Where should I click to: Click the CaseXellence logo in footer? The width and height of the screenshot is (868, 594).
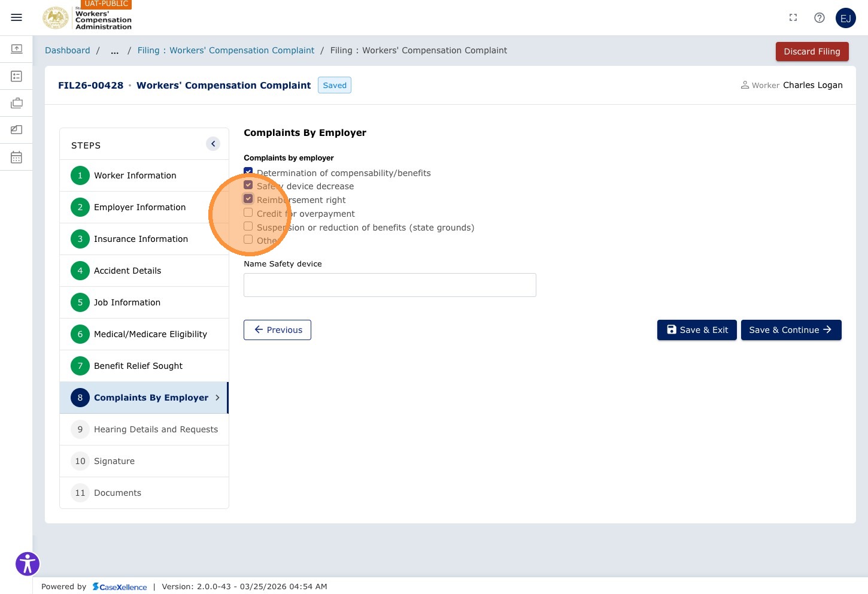[120, 587]
